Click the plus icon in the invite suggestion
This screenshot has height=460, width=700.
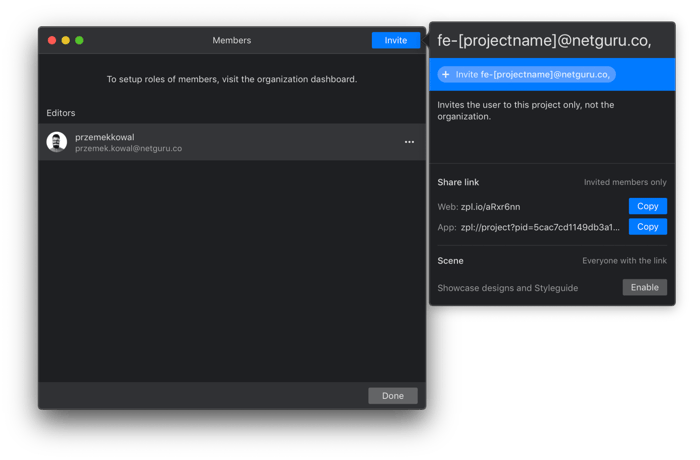click(x=446, y=75)
